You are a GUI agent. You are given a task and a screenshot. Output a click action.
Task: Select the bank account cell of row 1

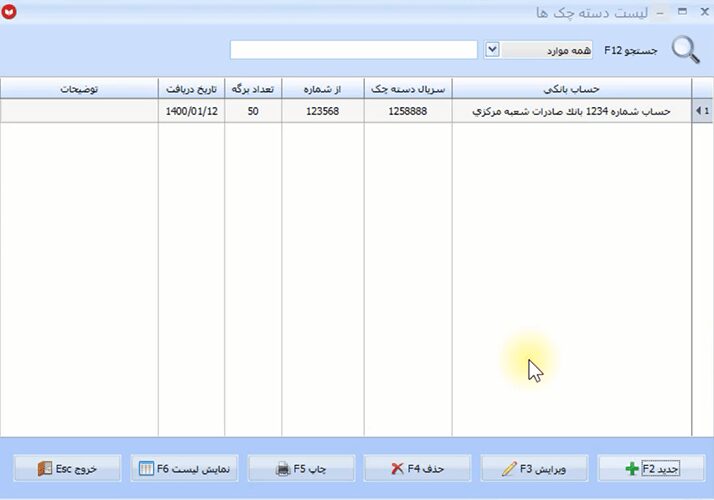(571, 111)
